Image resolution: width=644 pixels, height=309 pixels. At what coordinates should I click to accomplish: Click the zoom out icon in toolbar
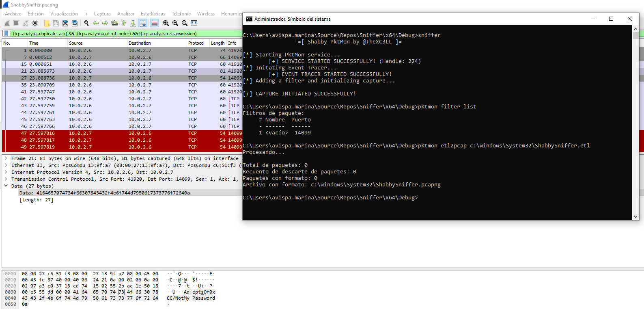175,23
